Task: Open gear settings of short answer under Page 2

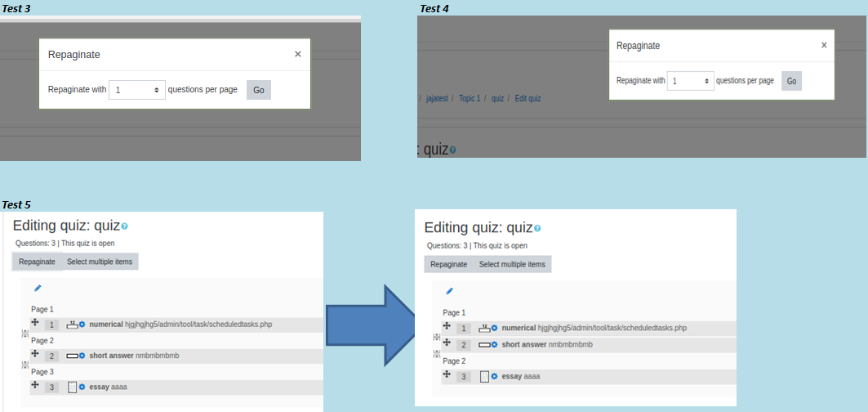Action: pyautogui.click(x=82, y=356)
